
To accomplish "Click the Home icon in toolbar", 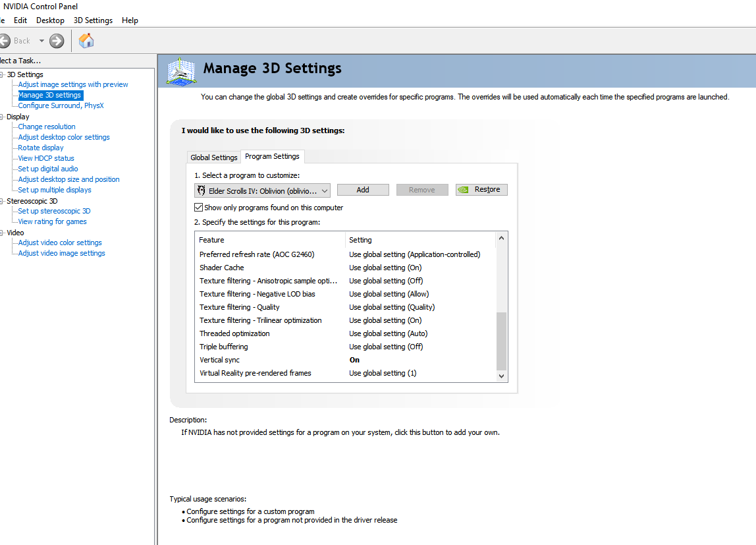I will 86,41.
